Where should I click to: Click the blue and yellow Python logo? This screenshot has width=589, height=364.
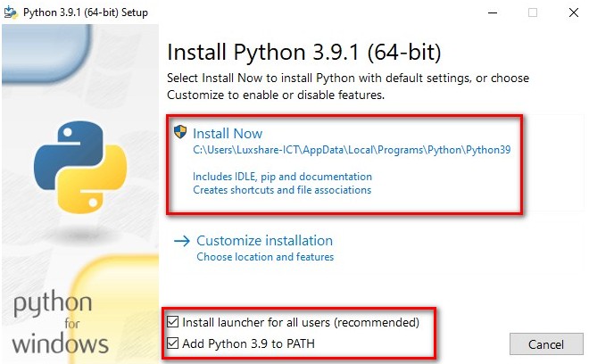pos(80,167)
